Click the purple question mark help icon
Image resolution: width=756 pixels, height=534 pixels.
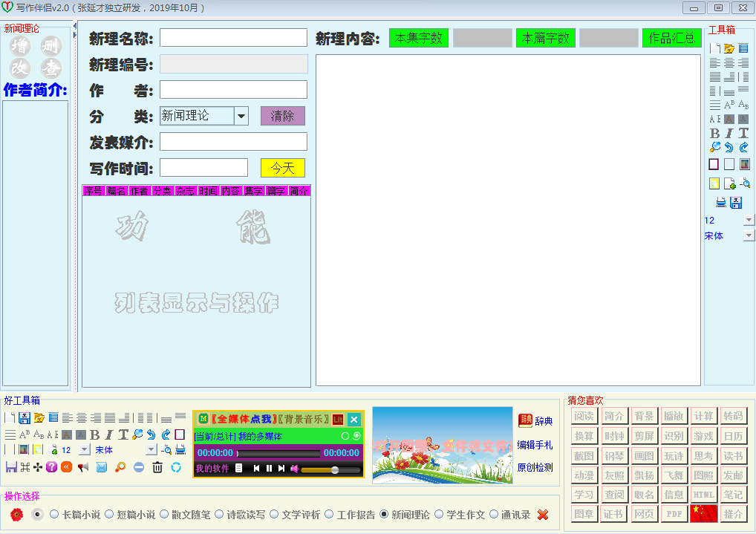(x=51, y=467)
